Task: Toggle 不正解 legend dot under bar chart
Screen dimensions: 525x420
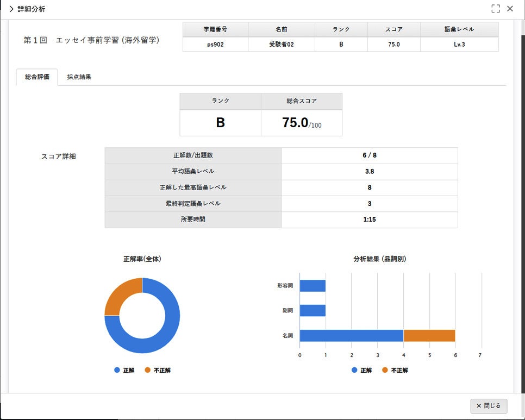Action: click(x=385, y=370)
